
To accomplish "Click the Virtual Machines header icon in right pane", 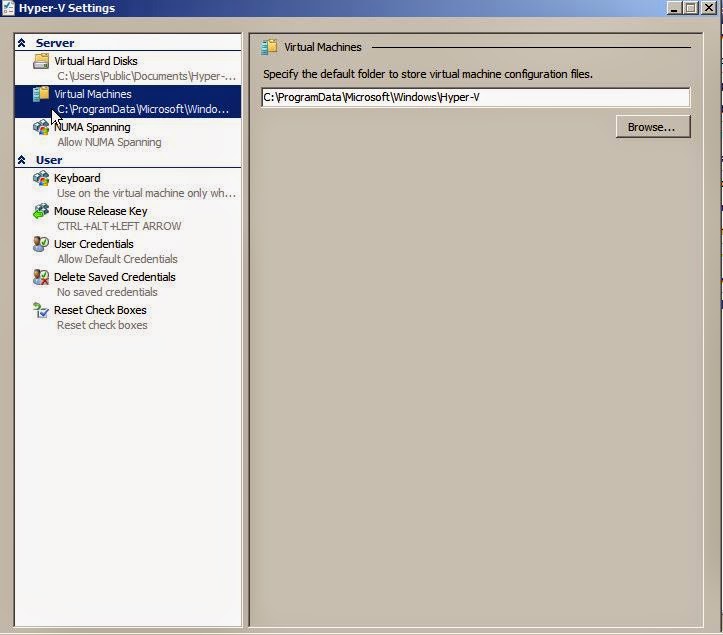I will click(269, 47).
